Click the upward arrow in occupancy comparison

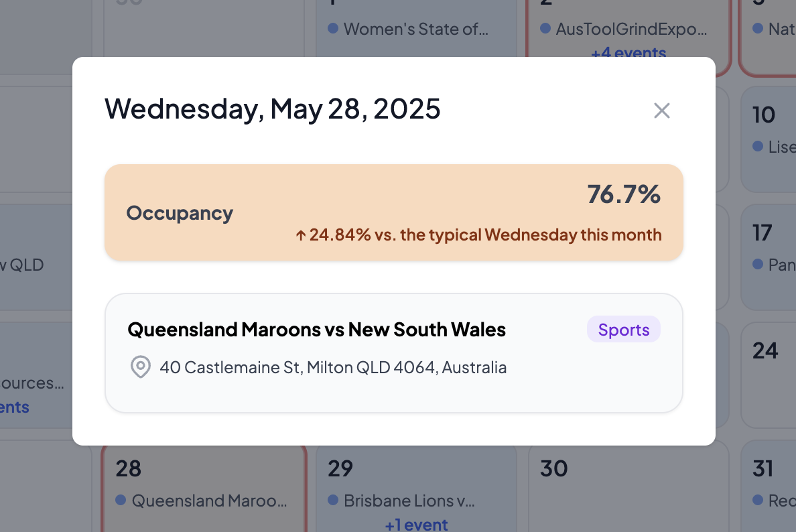pyautogui.click(x=301, y=235)
